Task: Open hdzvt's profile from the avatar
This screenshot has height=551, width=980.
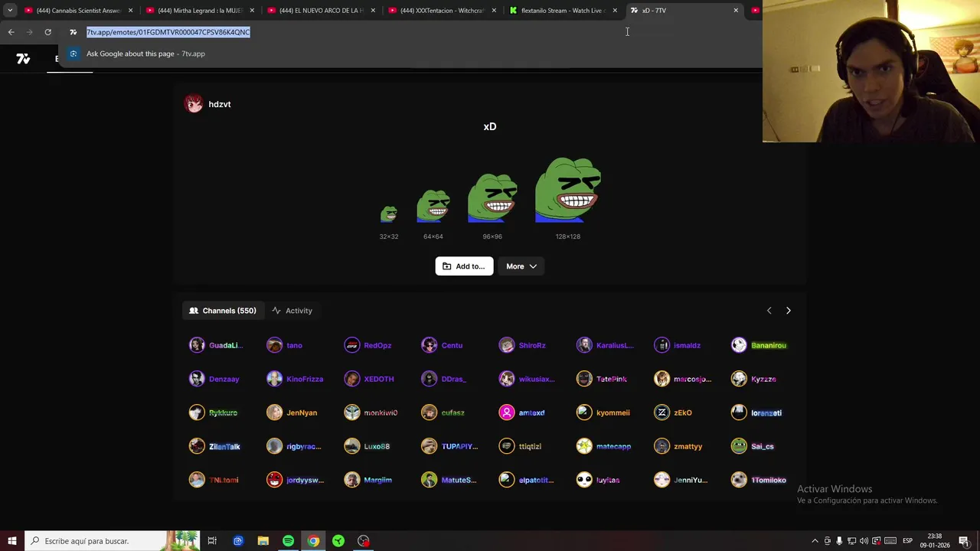Action: tap(194, 104)
